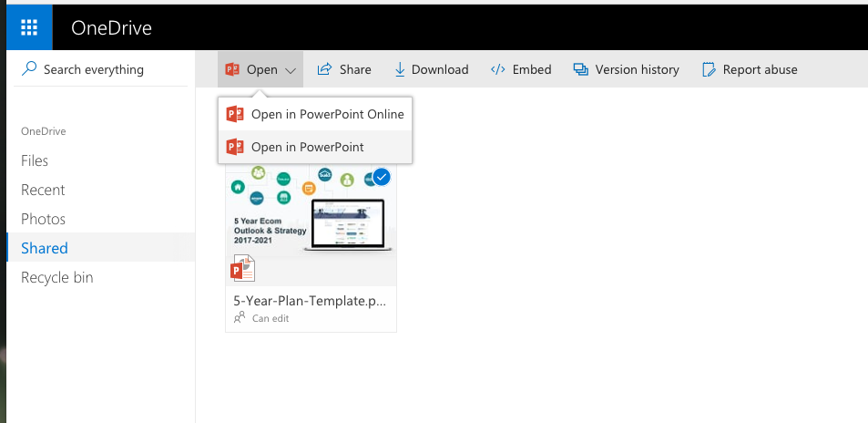Click PowerPoint icon beside Open in PowerPoint

click(x=235, y=147)
